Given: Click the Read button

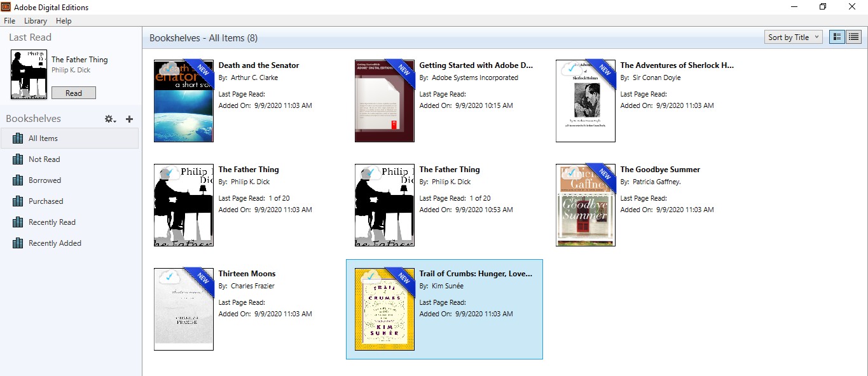Looking at the screenshot, I should [x=74, y=93].
